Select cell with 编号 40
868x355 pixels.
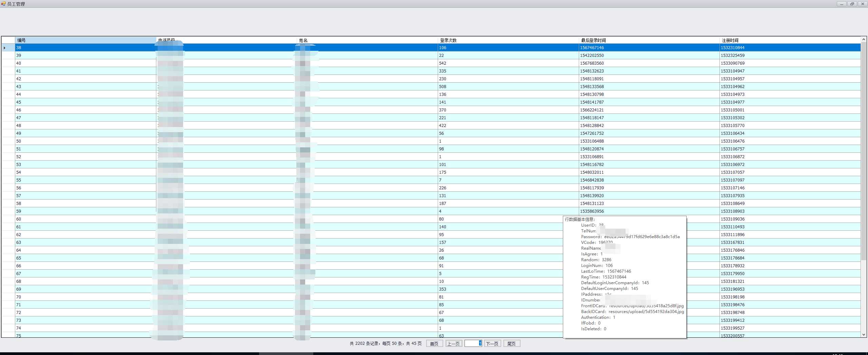point(85,63)
